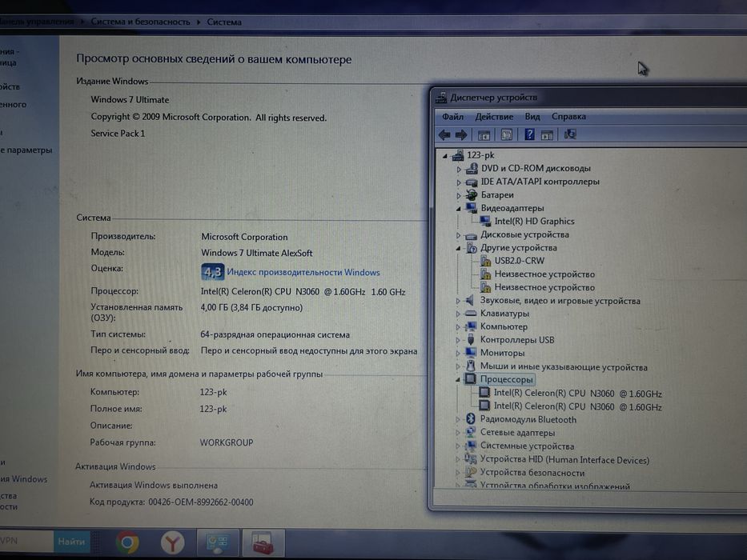Switch to Control Panel taskbar button
747x560 pixels.
[x=218, y=542]
